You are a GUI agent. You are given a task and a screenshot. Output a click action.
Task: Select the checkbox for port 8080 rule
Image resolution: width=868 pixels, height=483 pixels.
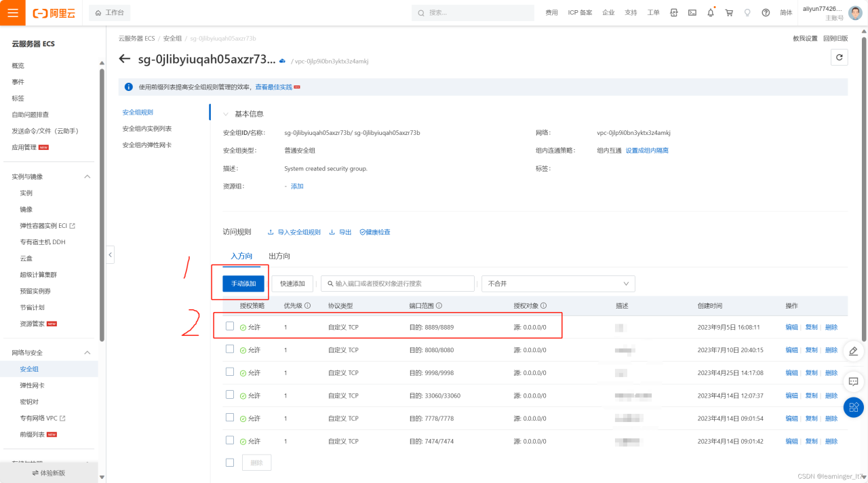(x=230, y=349)
